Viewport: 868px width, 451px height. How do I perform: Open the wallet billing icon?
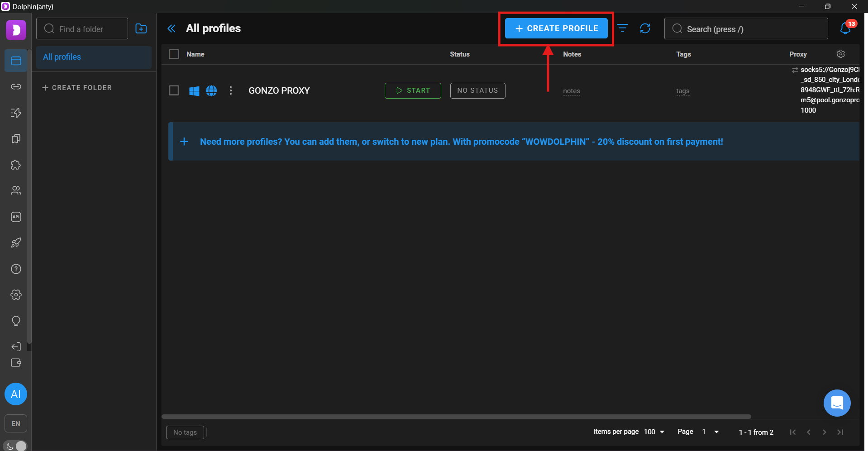coord(16,363)
